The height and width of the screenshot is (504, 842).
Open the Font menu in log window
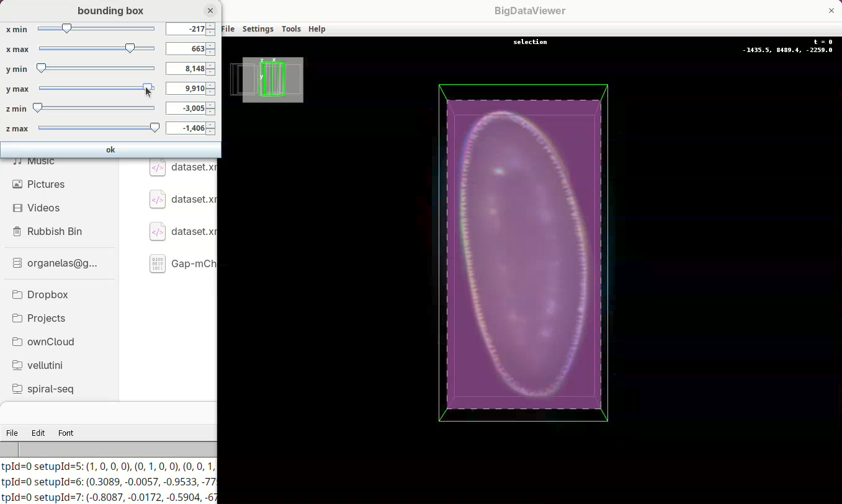66,433
